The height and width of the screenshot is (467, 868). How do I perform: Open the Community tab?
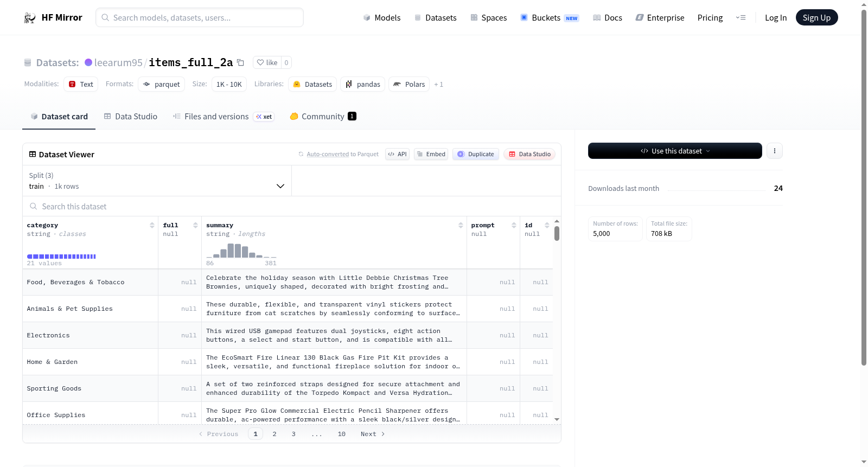323,116
